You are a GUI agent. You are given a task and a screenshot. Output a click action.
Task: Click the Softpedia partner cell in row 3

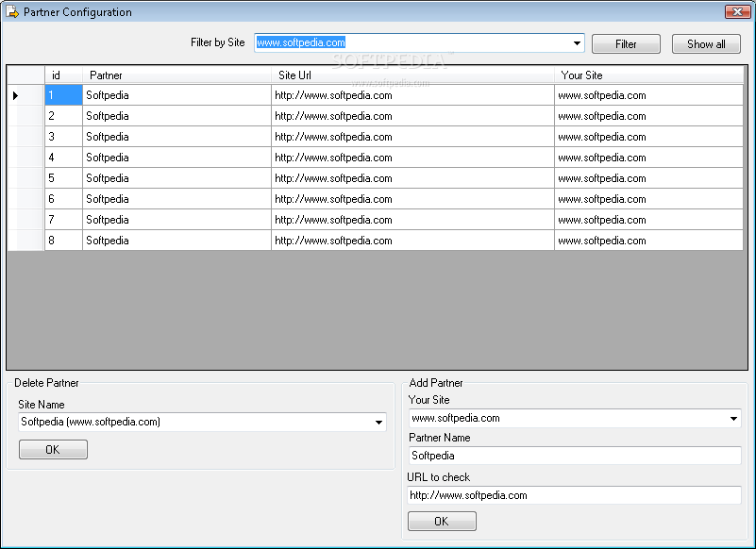pyautogui.click(x=176, y=137)
